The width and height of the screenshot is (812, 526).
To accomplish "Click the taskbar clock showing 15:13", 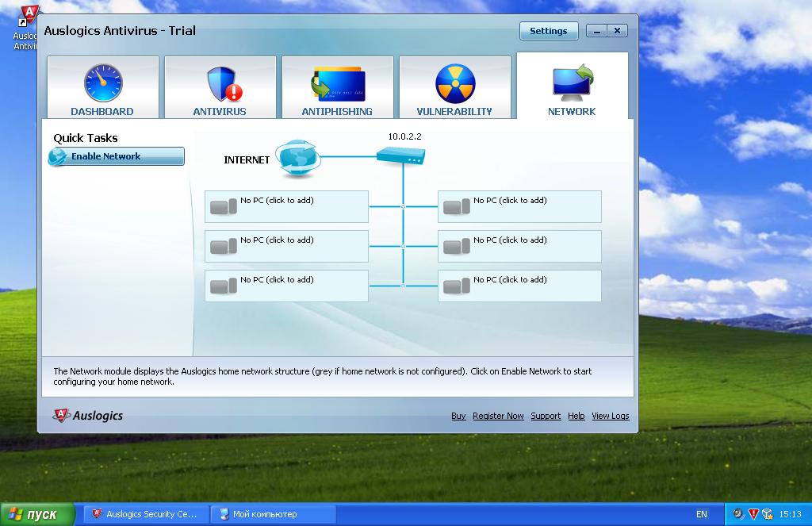I will pyautogui.click(x=791, y=514).
